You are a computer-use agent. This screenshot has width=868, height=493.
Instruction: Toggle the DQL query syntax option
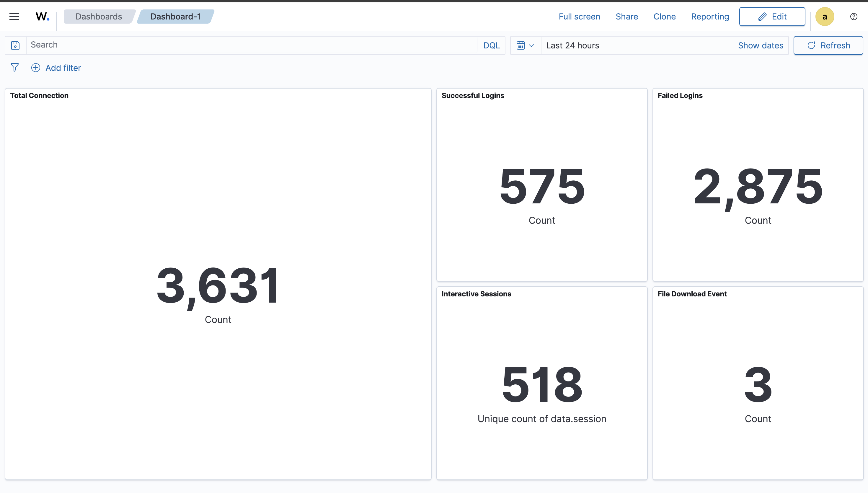(491, 45)
